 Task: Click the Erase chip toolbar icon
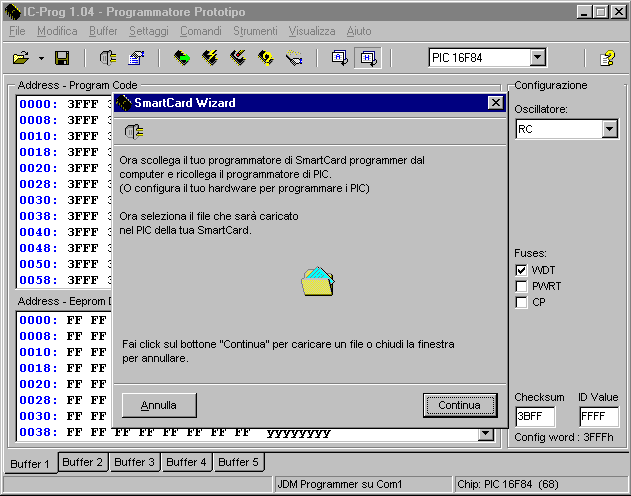(238, 58)
